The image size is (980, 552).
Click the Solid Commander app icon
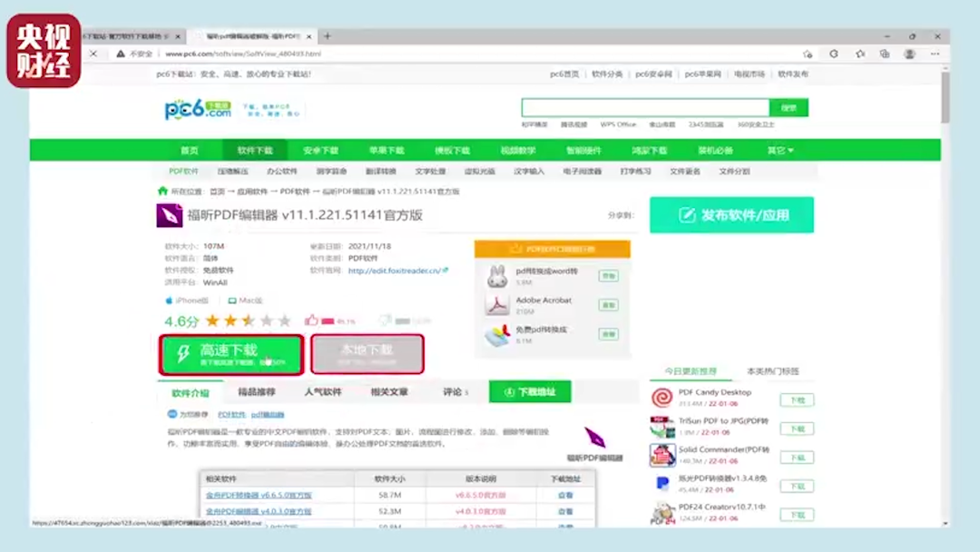pyautogui.click(x=662, y=455)
